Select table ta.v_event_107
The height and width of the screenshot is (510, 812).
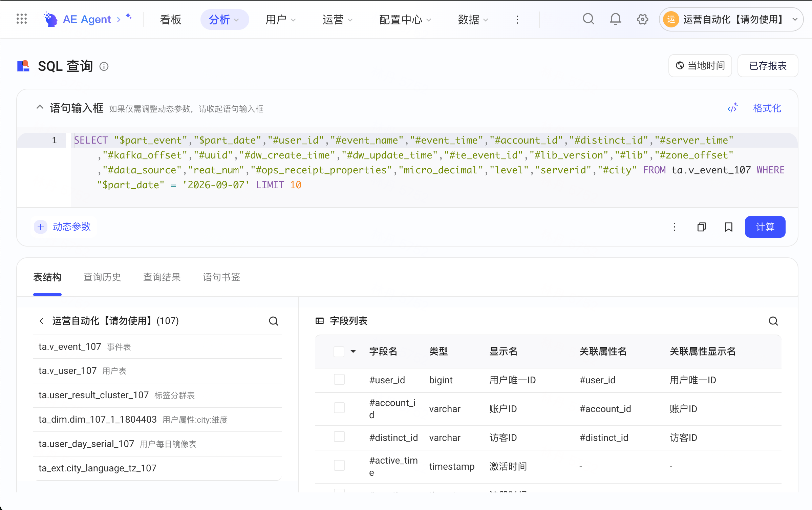click(157, 347)
